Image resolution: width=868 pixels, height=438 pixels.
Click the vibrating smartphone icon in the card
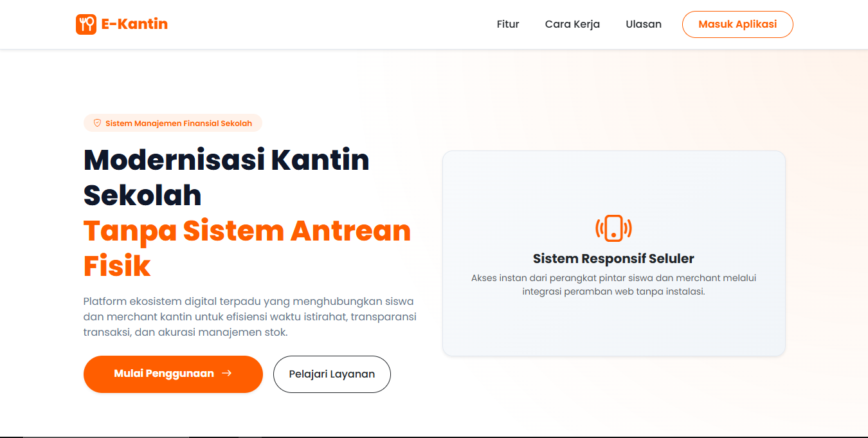click(x=613, y=228)
